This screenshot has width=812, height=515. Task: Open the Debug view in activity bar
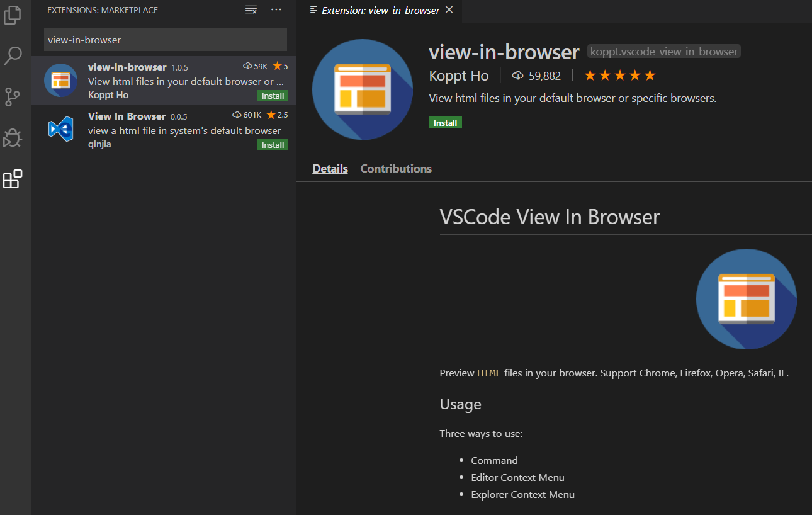(x=13, y=138)
